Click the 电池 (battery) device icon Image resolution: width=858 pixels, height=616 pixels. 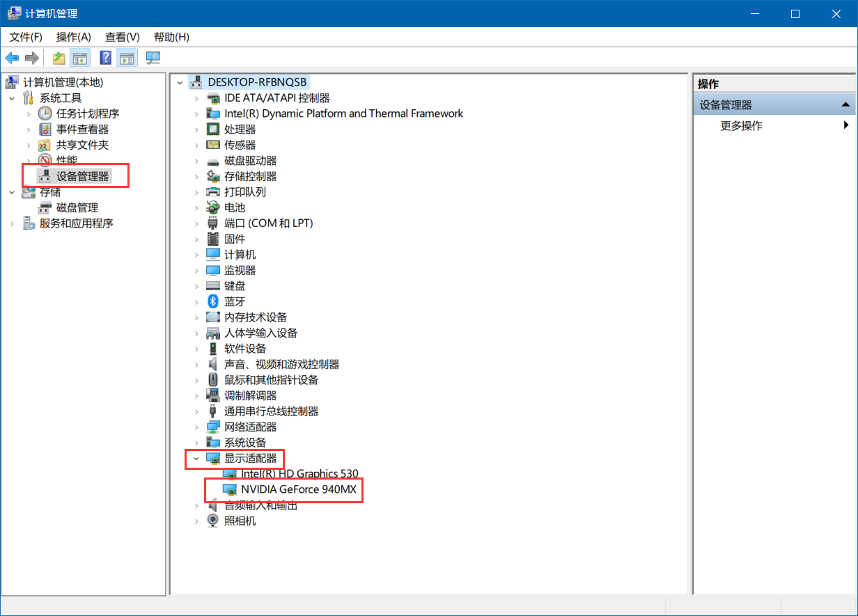[x=212, y=207]
